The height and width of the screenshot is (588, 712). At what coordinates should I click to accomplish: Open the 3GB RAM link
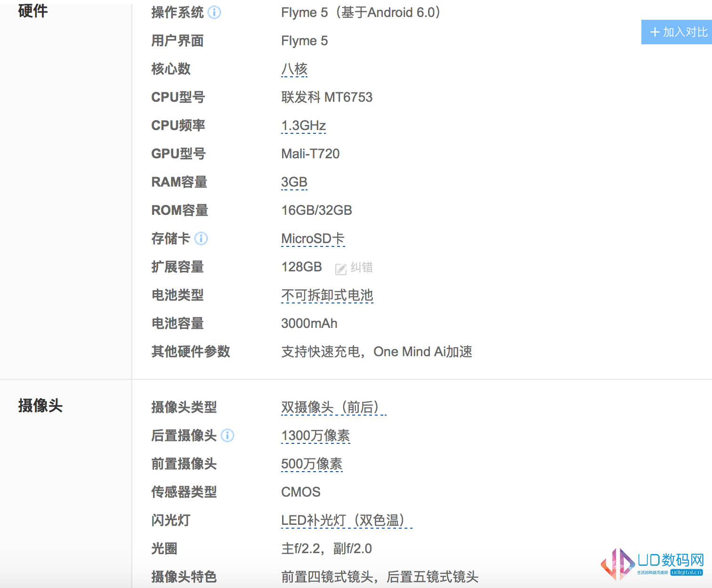pyautogui.click(x=294, y=182)
